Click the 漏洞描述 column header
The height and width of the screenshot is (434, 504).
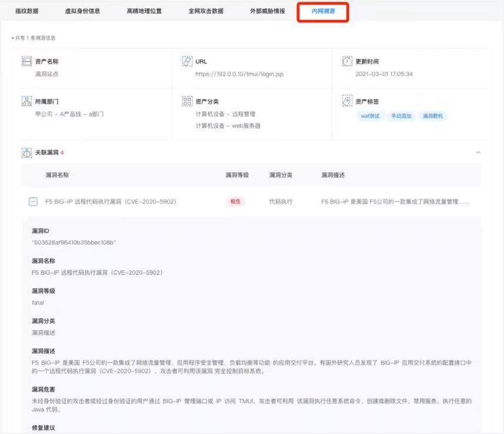[333, 175]
